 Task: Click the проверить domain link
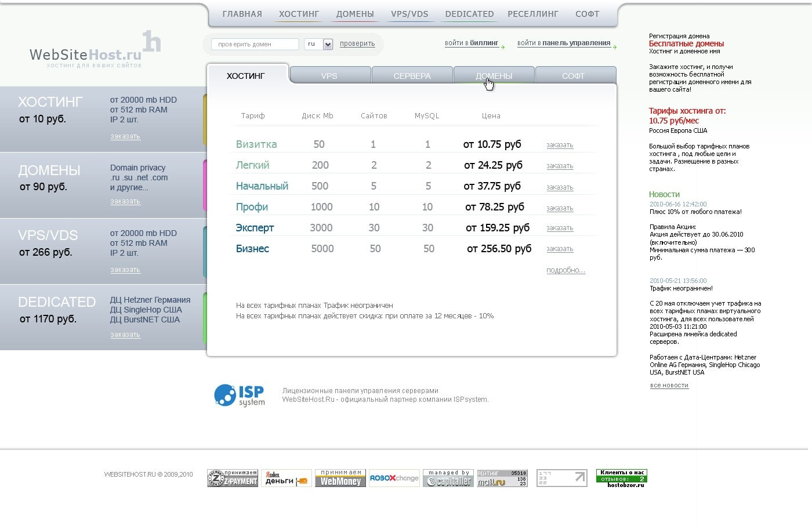point(357,43)
